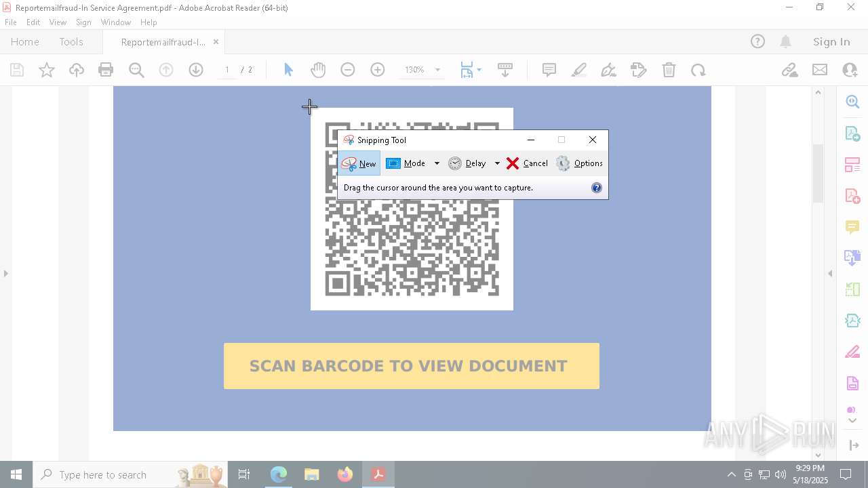The width and height of the screenshot is (868, 488).
Task: Open Create PDF tool in right pane
Action: [x=852, y=196]
